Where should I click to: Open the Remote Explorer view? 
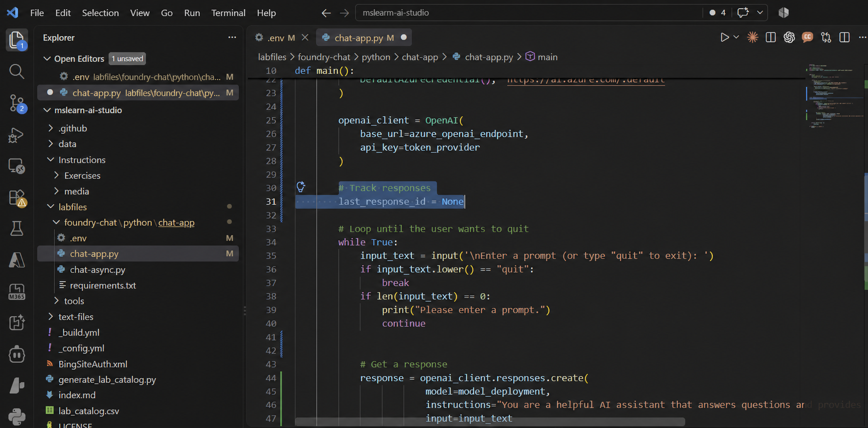click(x=17, y=166)
